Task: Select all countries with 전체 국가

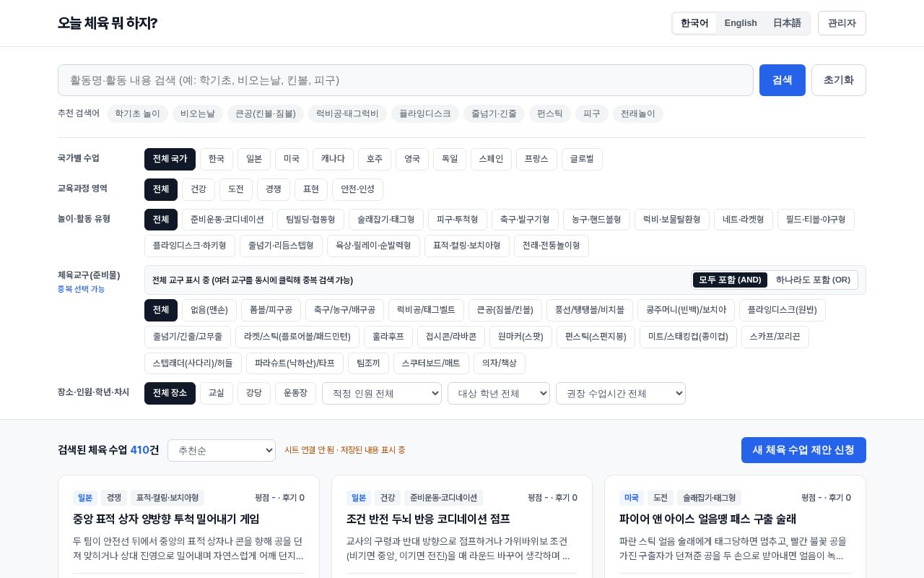Action: click(170, 159)
